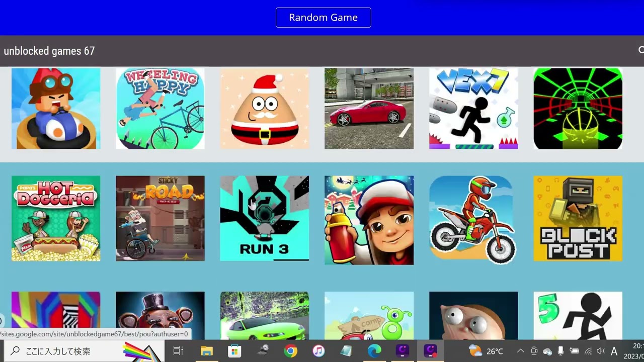The height and width of the screenshot is (362, 644).
Task: Open the volume control in the tray
Action: coord(600,351)
